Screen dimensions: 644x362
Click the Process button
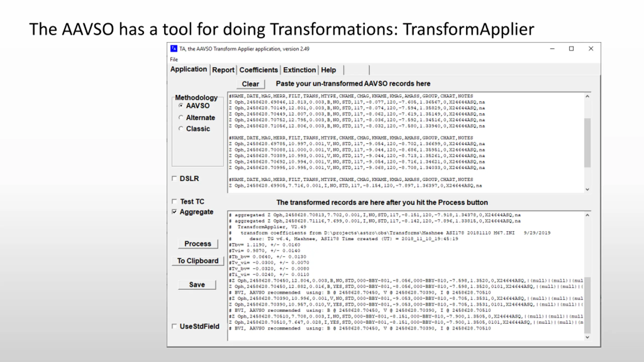pos(198,244)
